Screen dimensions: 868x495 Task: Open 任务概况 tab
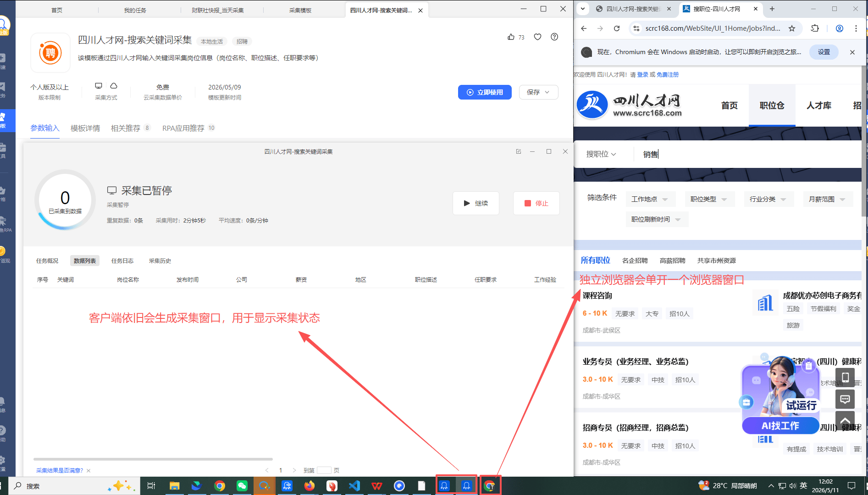[x=47, y=261]
